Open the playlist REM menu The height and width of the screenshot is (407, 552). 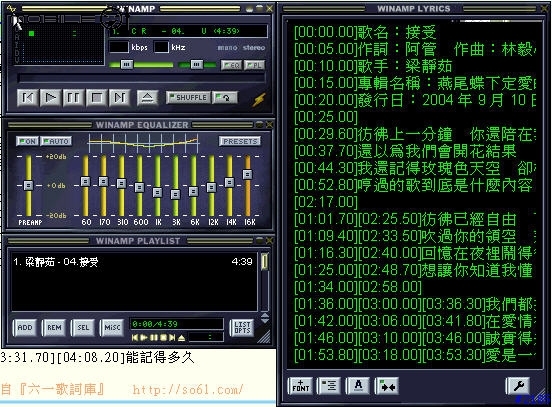[x=54, y=327]
